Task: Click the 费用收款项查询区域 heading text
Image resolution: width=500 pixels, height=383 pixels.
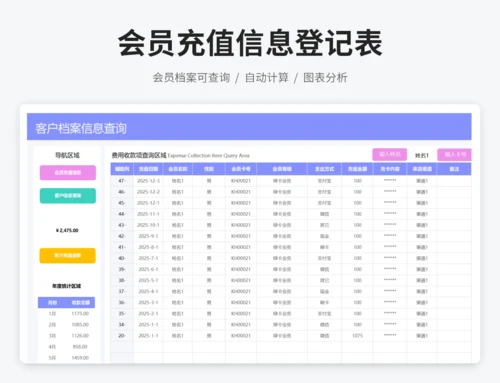Action: coord(139,155)
